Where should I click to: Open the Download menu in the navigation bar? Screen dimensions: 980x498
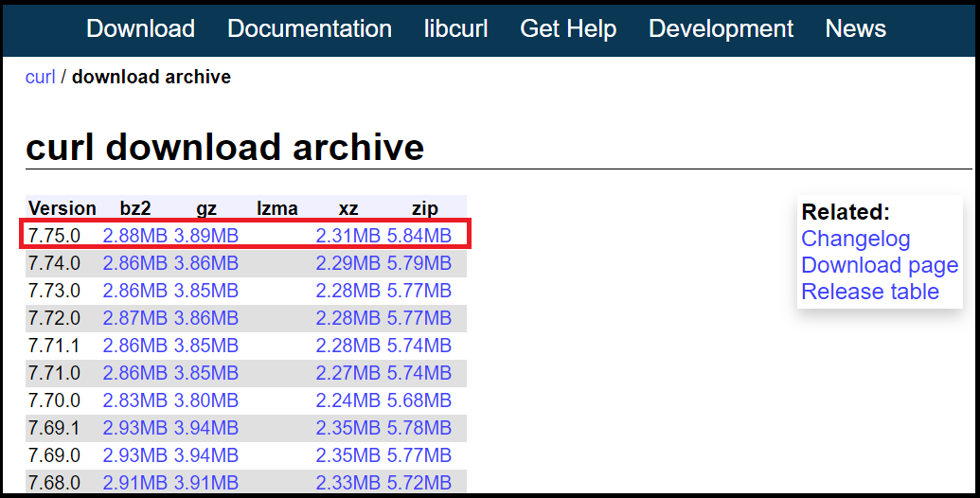click(x=141, y=28)
